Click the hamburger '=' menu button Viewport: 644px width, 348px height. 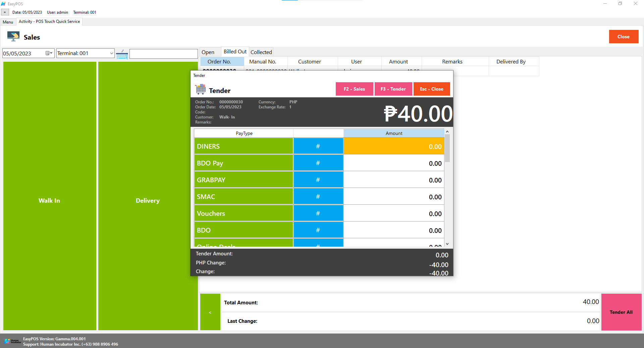[x=5, y=12]
